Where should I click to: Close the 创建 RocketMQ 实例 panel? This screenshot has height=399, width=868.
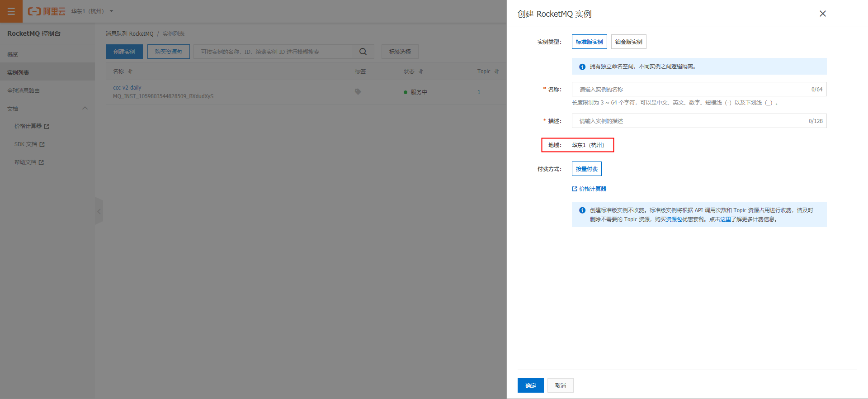tap(823, 14)
